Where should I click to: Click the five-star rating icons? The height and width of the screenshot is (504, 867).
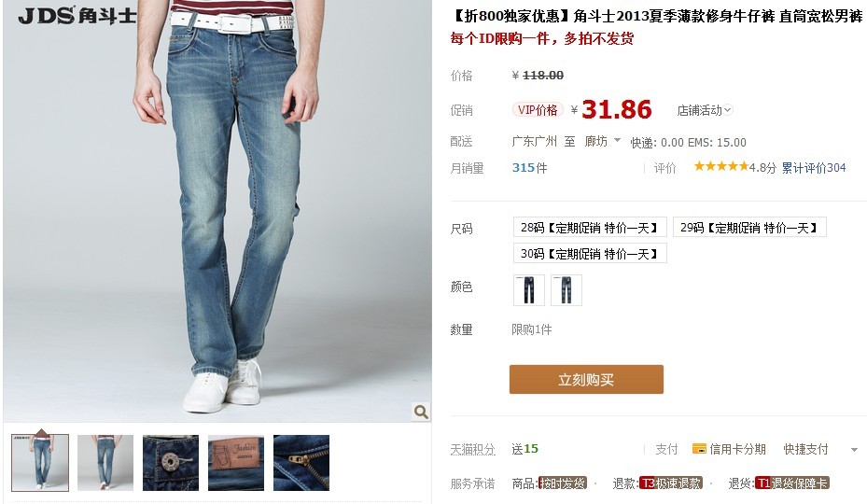point(721,166)
